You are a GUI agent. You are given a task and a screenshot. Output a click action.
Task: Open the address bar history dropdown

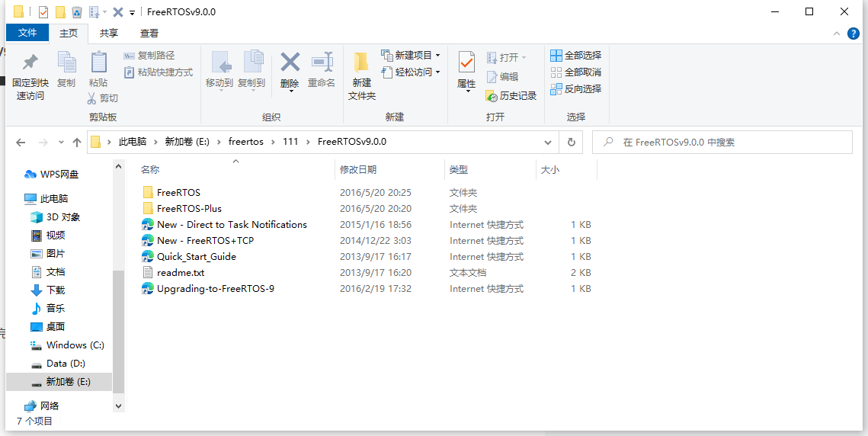548,143
